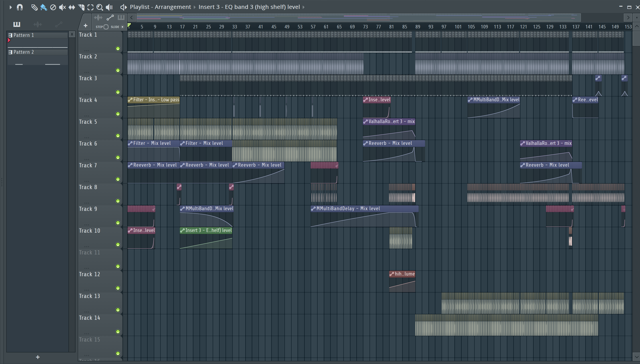This screenshot has height=364, width=640.
Task: Click the add pattern plus button
Action: [x=38, y=357]
